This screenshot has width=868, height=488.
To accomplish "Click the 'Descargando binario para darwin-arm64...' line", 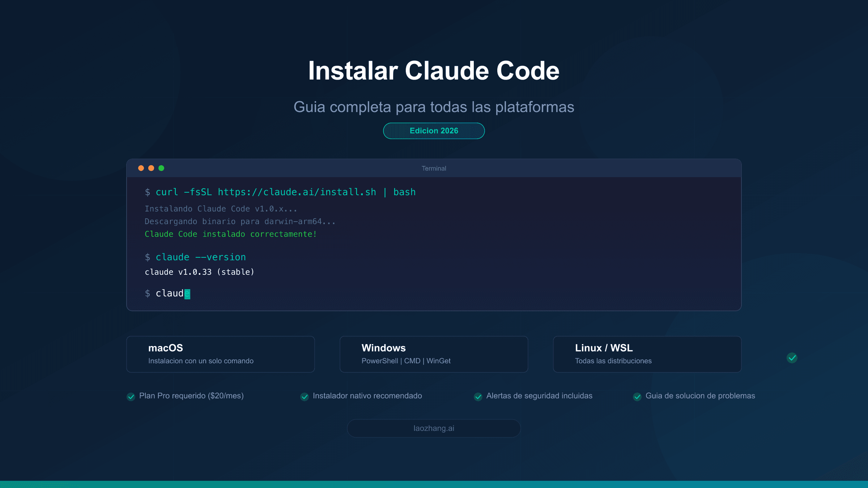I will point(240,221).
